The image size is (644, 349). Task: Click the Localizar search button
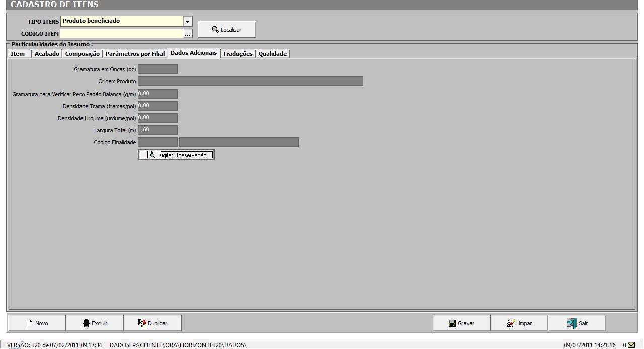(227, 30)
